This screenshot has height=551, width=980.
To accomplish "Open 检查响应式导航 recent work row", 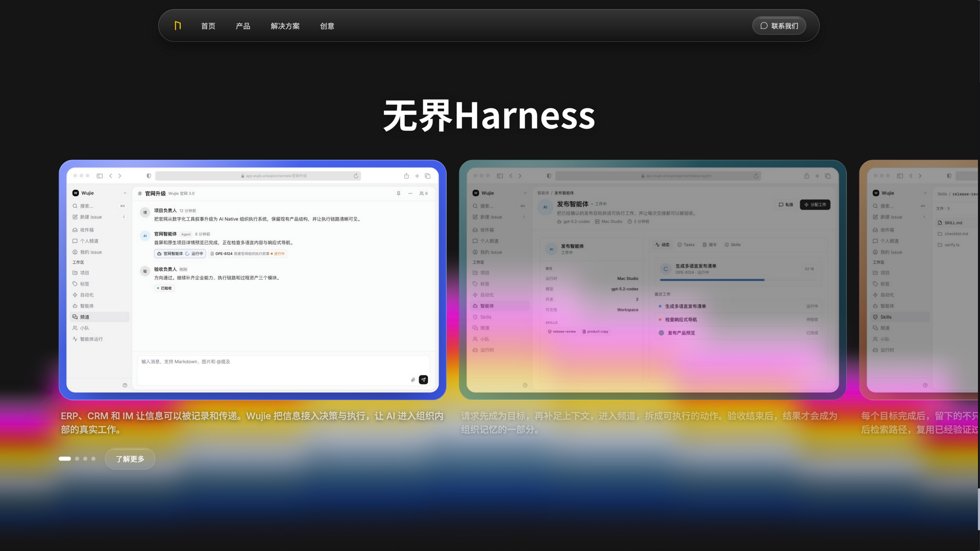I will (x=738, y=320).
